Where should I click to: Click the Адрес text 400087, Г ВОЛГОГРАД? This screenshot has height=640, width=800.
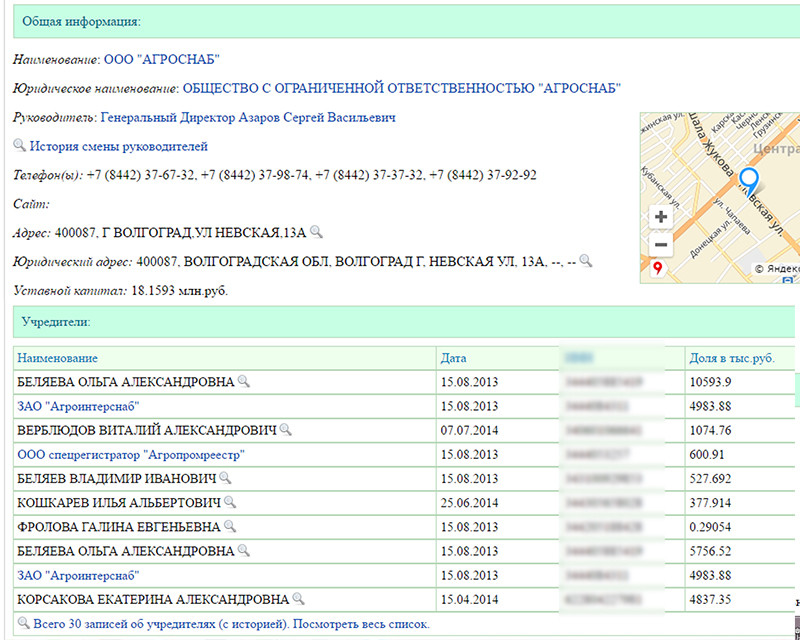pos(123,233)
